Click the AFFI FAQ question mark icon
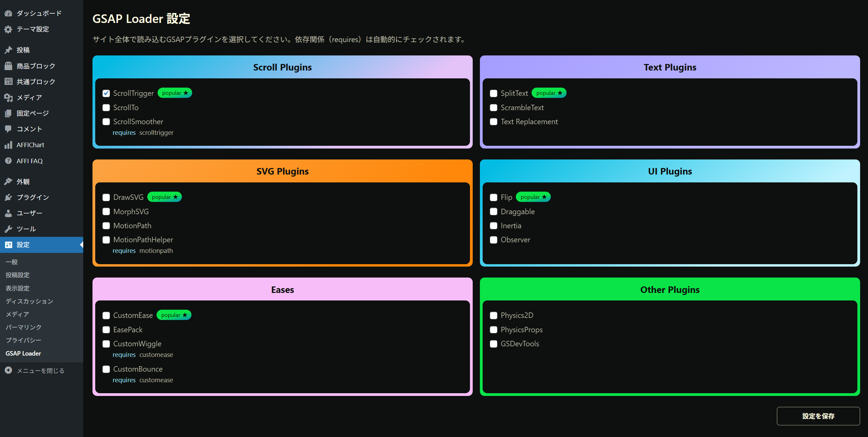This screenshot has height=437, width=868. 8,161
